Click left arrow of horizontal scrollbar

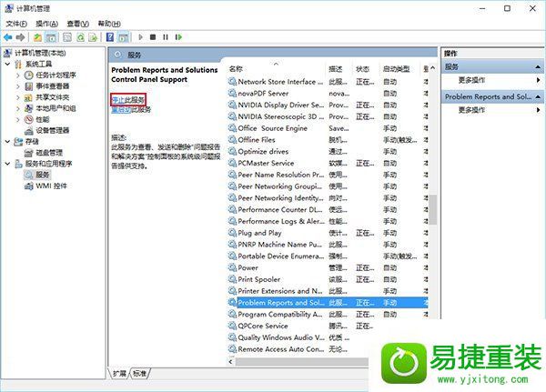click(x=231, y=362)
